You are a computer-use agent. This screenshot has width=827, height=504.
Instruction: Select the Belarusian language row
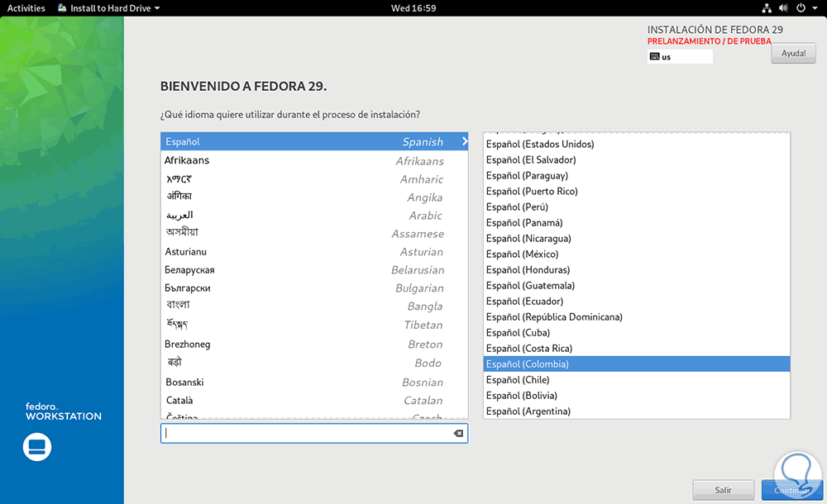click(314, 269)
